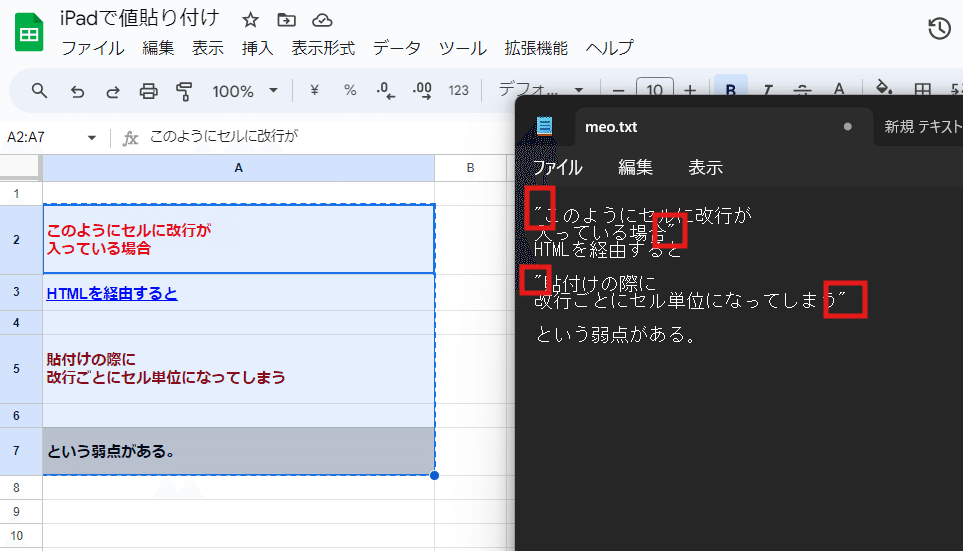Select row 3 header
The width and height of the screenshot is (963, 551).
[20, 292]
